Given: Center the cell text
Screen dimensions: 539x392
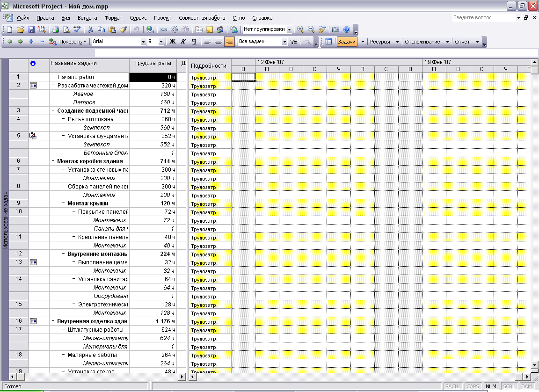Looking at the screenshot, I should 219,42.
